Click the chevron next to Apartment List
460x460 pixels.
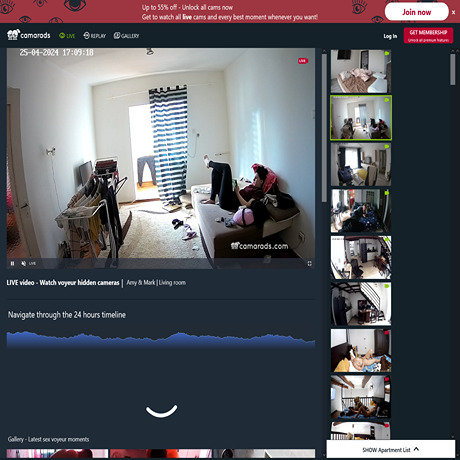[x=416, y=449]
